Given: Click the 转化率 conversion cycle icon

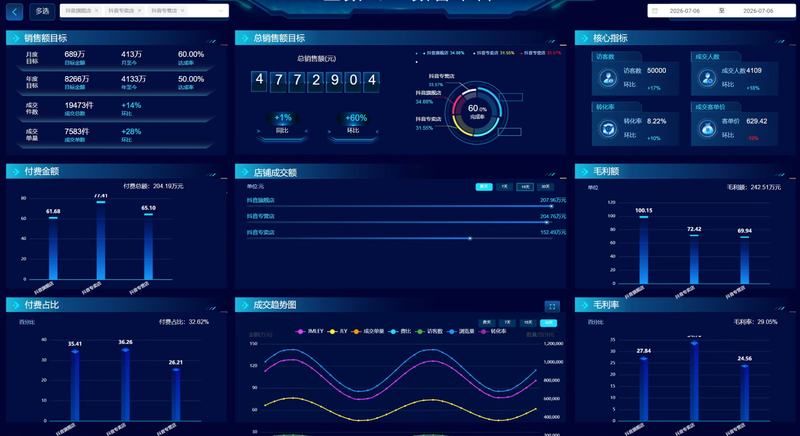Looking at the screenshot, I should (608, 129).
